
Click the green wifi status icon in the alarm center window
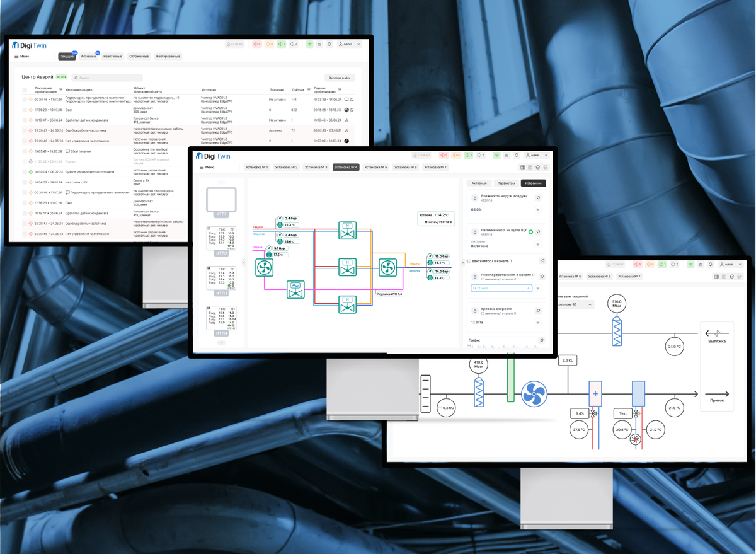pos(309,45)
